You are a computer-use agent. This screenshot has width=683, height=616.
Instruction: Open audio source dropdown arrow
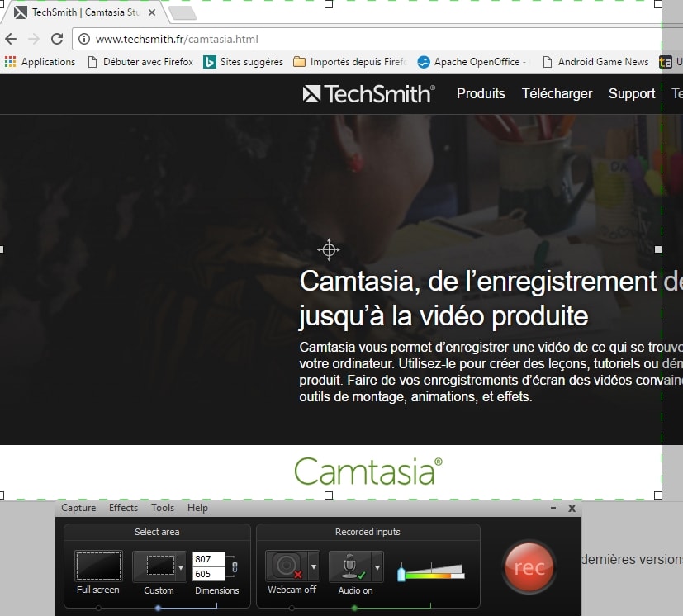[377, 567]
